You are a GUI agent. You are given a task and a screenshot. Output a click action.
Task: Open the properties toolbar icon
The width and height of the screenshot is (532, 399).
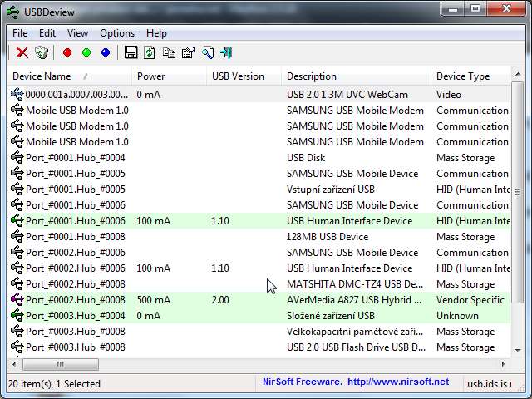pyautogui.click(x=188, y=52)
